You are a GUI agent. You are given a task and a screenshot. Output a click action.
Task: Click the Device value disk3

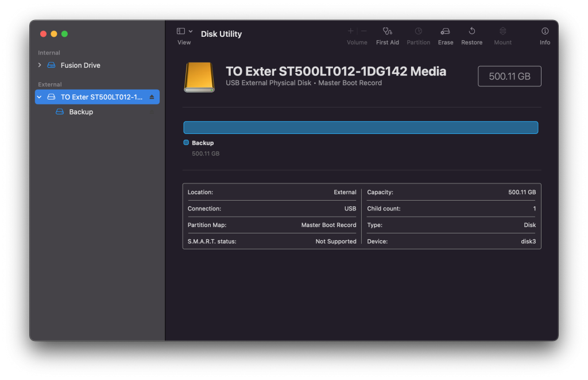point(528,241)
